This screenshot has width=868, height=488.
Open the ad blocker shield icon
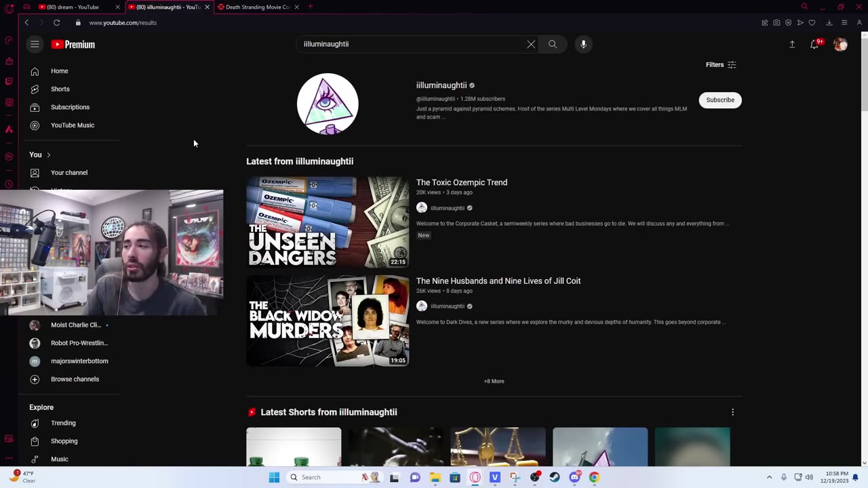[788, 22]
